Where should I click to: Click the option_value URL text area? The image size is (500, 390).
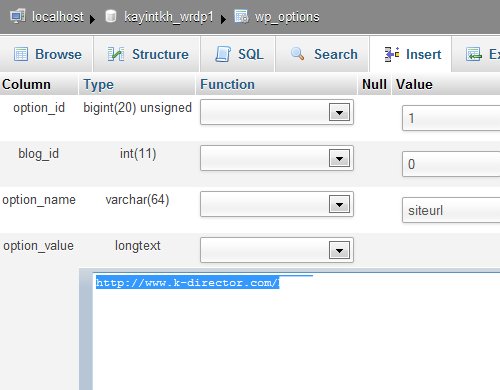pos(296,331)
